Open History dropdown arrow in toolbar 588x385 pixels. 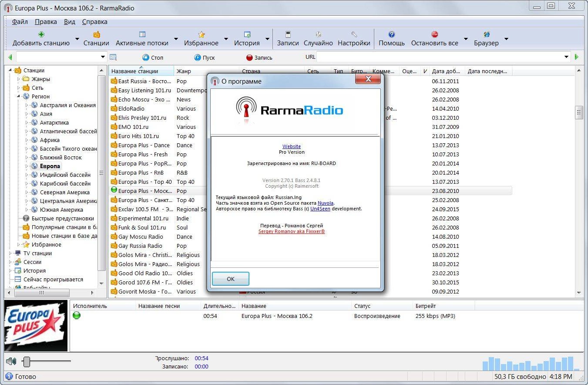point(267,39)
